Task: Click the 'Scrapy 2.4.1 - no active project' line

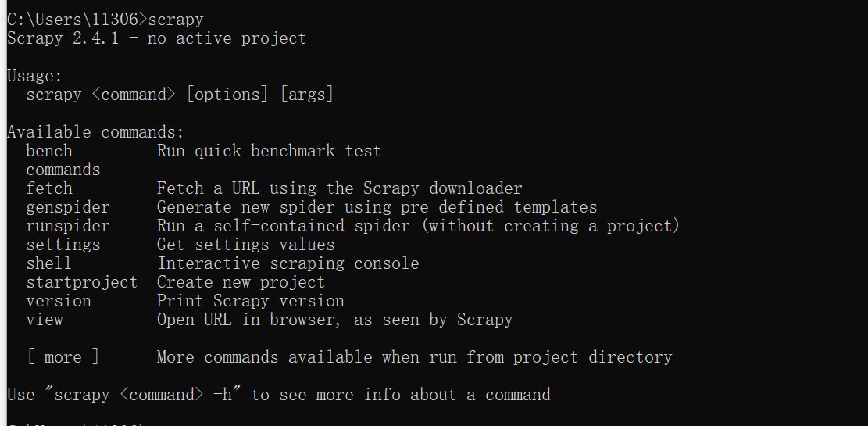Action: click(x=157, y=39)
